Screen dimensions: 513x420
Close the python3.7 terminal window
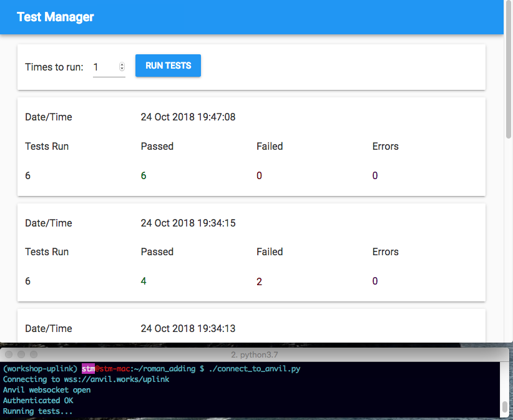tap(9, 354)
